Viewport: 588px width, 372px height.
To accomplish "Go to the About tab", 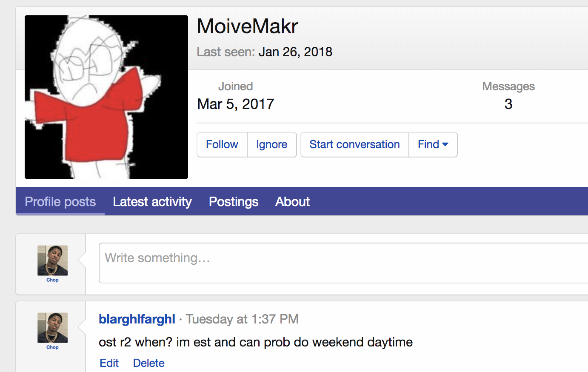I will pos(292,202).
